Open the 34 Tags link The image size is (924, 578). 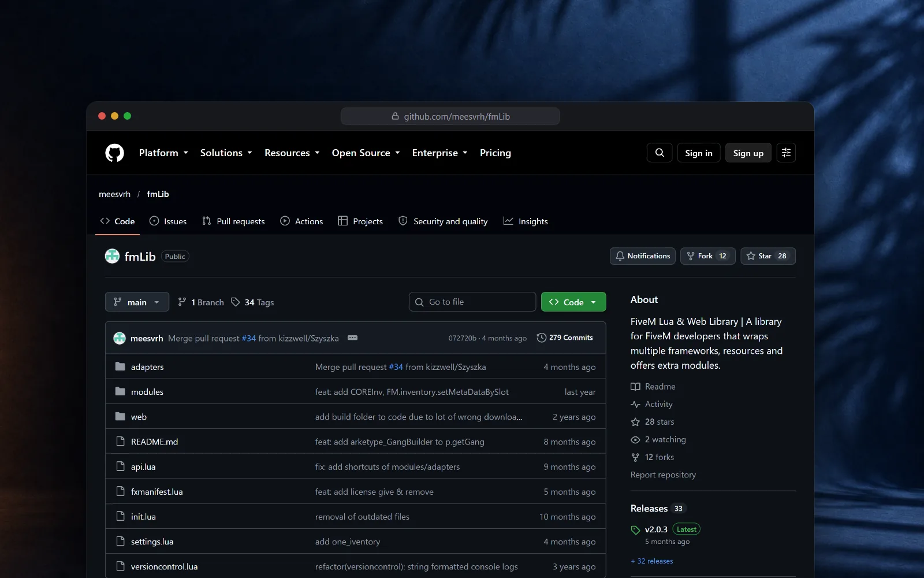point(252,302)
